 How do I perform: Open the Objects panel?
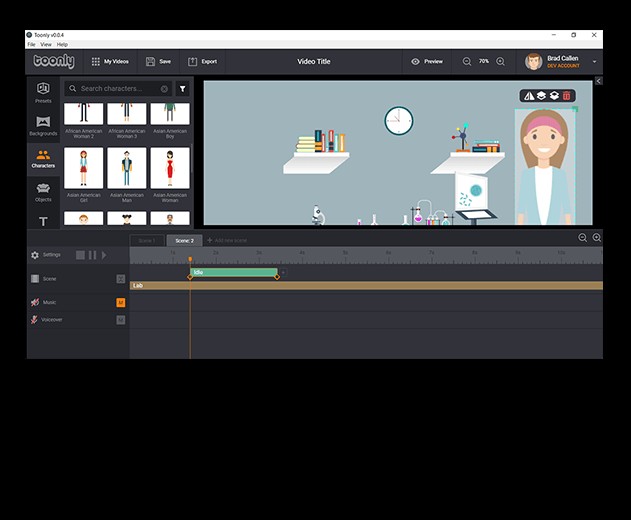click(x=43, y=192)
